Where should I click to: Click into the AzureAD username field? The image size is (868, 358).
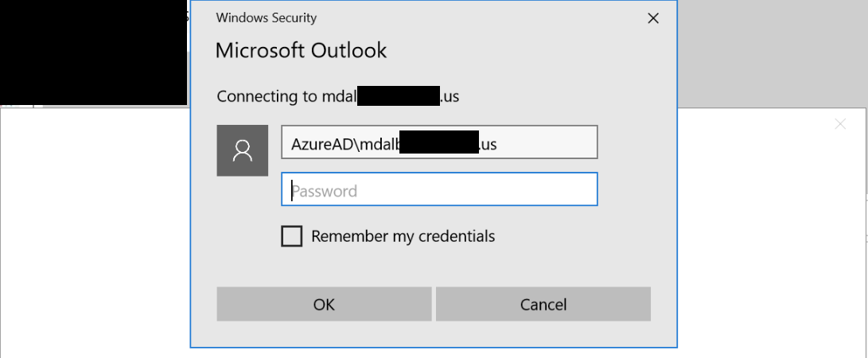tap(439, 142)
